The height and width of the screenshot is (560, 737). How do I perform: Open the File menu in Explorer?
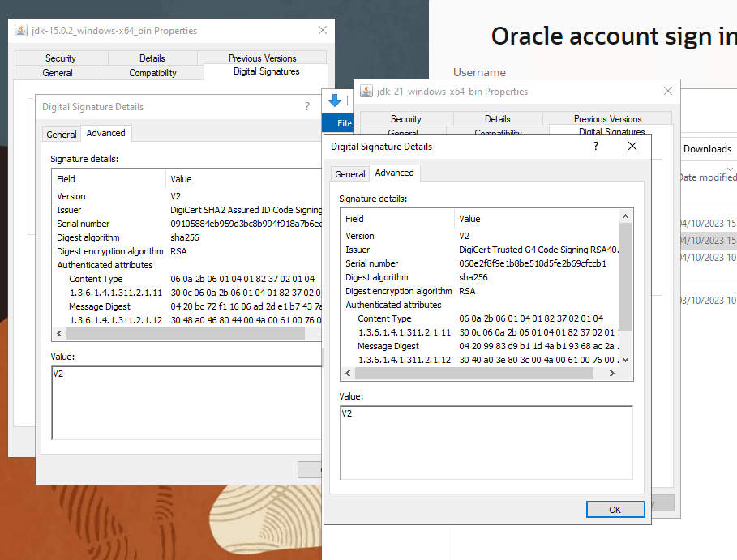[x=344, y=123]
